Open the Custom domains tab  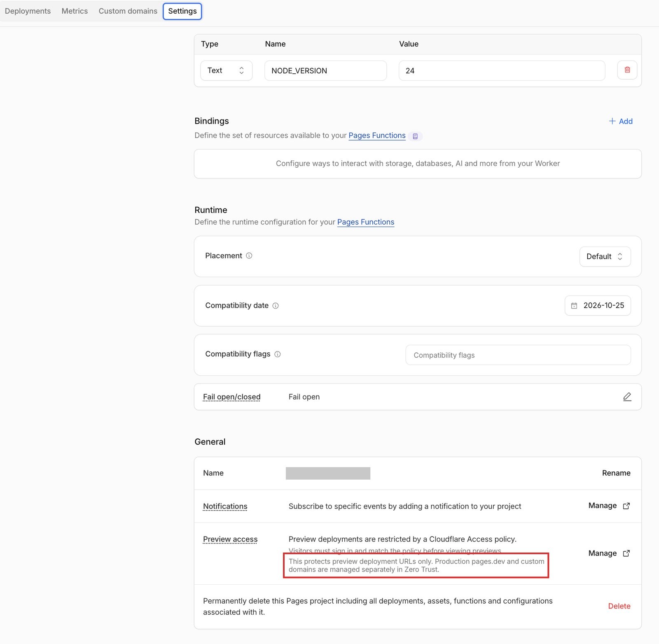click(x=128, y=11)
